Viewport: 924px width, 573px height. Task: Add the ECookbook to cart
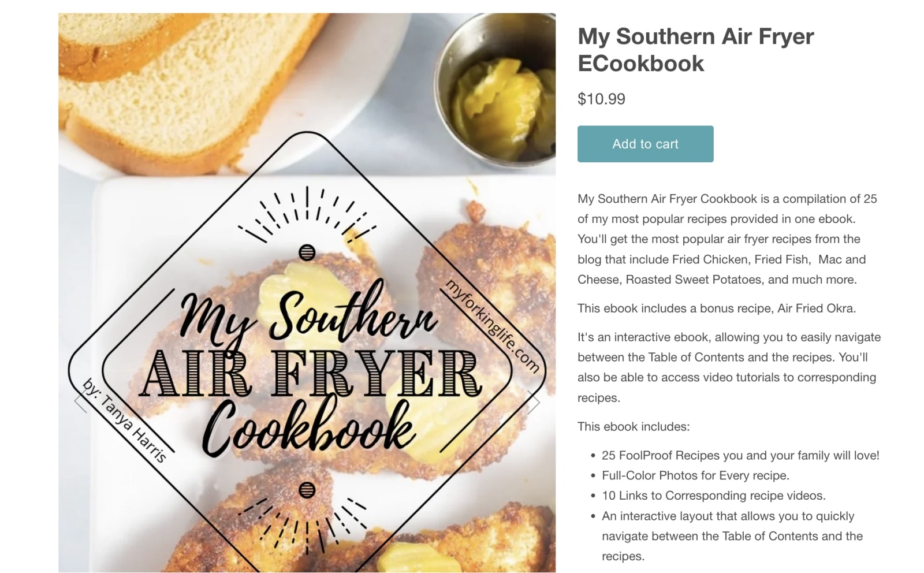pos(645,144)
